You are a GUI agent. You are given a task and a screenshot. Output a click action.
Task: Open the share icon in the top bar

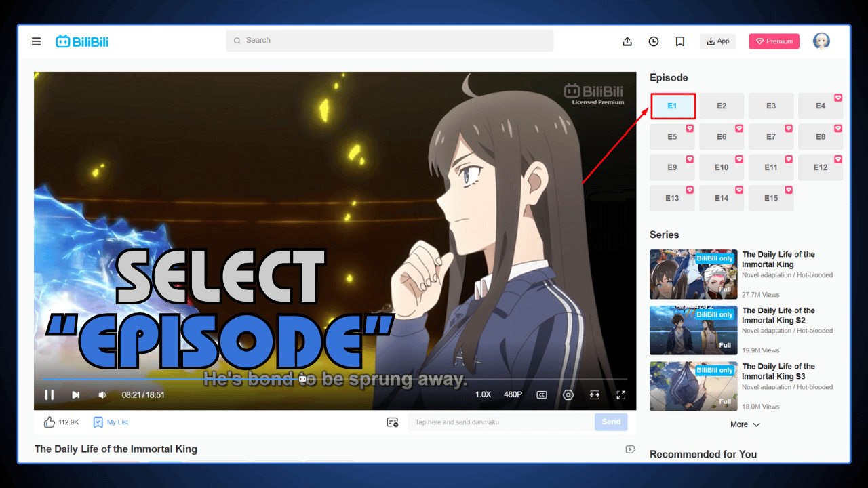(x=627, y=41)
